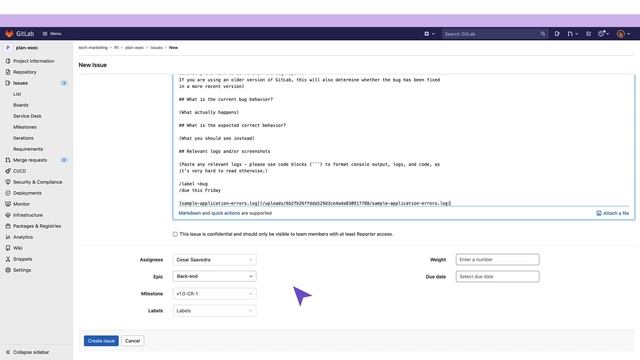This screenshot has width=640, height=360.
Task: Click the Issues breadcrumb link
Action: tap(156, 48)
